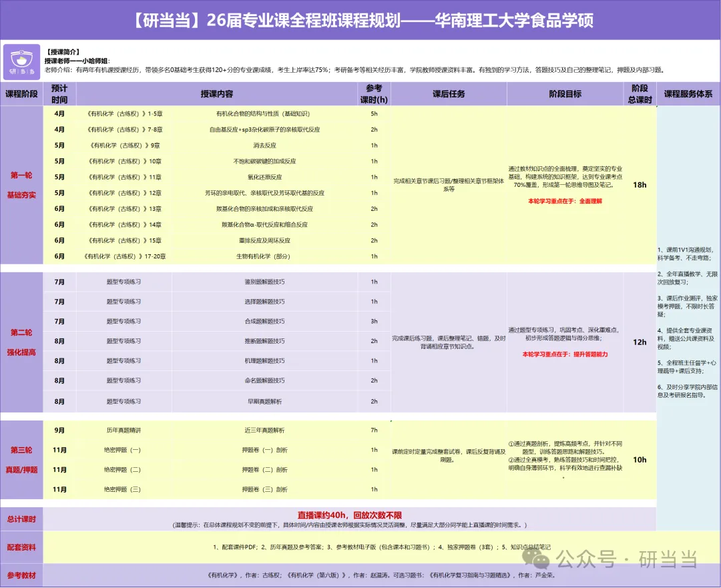The image size is (721, 588).
Task: Click 芳环的亲电取代、亲核取代 content cell
Action: pos(265,193)
